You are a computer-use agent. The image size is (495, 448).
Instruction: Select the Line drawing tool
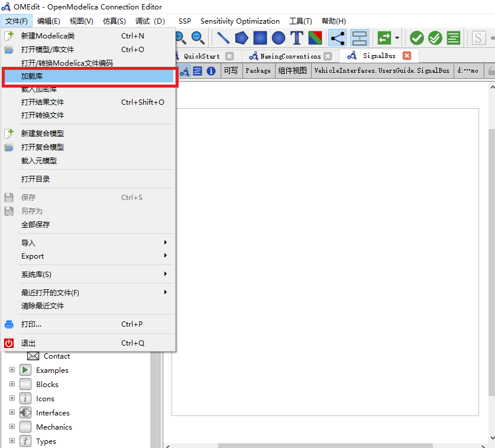(223, 37)
